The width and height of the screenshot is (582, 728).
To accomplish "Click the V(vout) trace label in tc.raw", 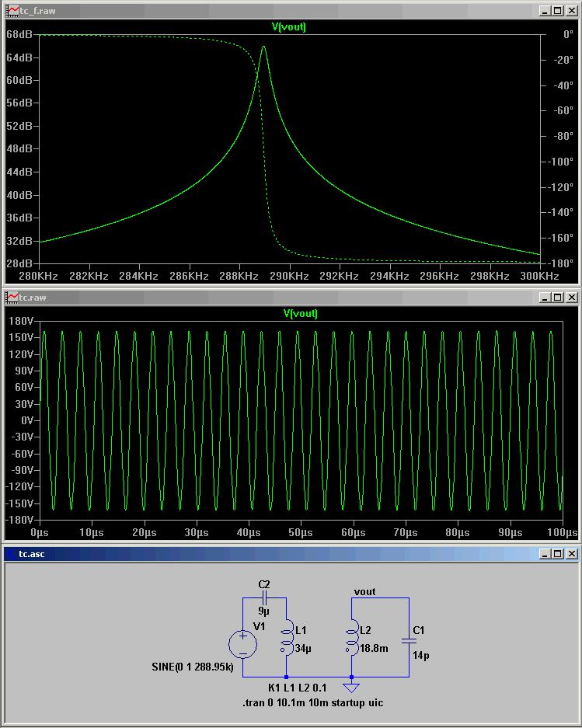I will coord(300,313).
